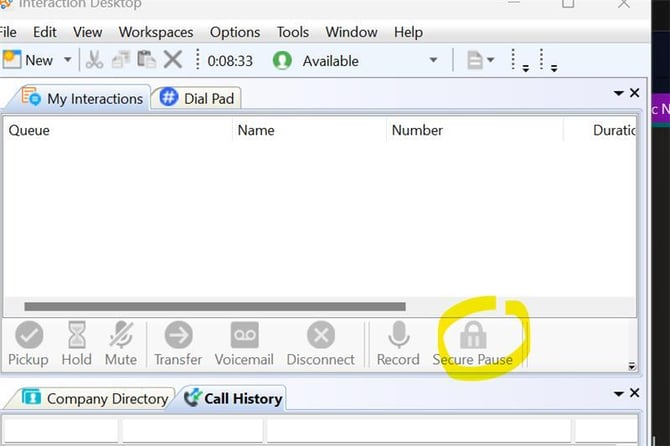The height and width of the screenshot is (446, 670).
Task: Mute the microphone
Action: (x=121, y=343)
